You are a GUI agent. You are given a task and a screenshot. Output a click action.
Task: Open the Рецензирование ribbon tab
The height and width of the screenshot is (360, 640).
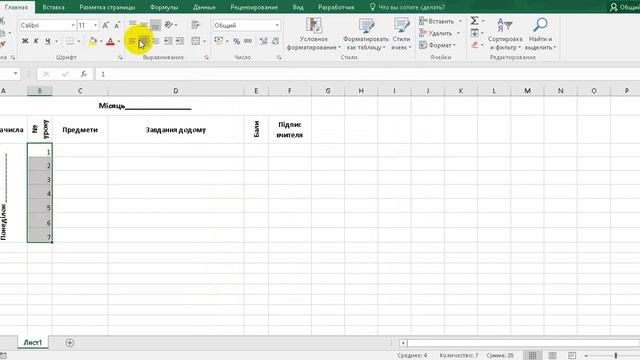(x=254, y=7)
